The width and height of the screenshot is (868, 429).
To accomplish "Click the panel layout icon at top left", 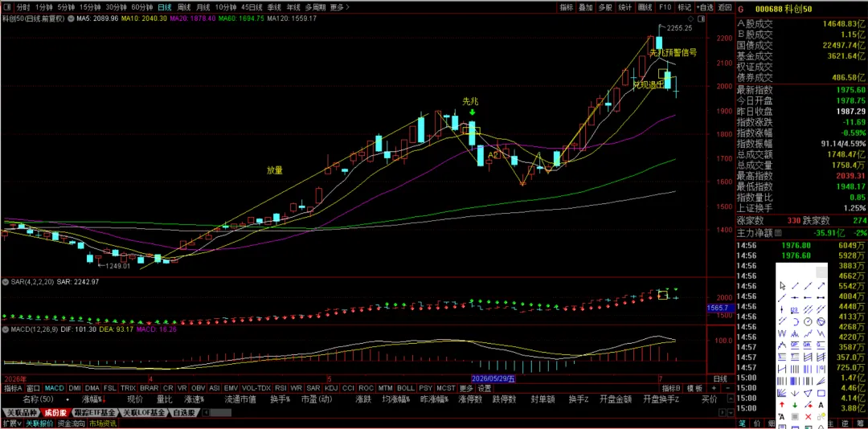I will click(x=6, y=7).
